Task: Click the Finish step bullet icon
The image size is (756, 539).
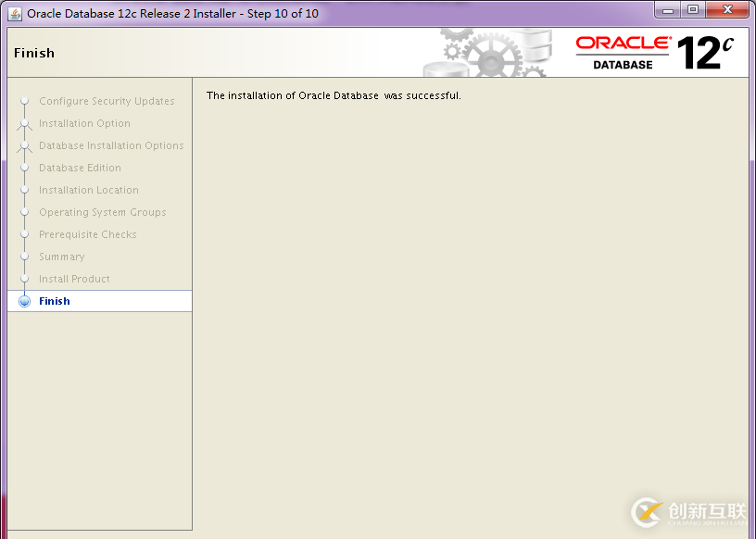Action: (25, 301)
